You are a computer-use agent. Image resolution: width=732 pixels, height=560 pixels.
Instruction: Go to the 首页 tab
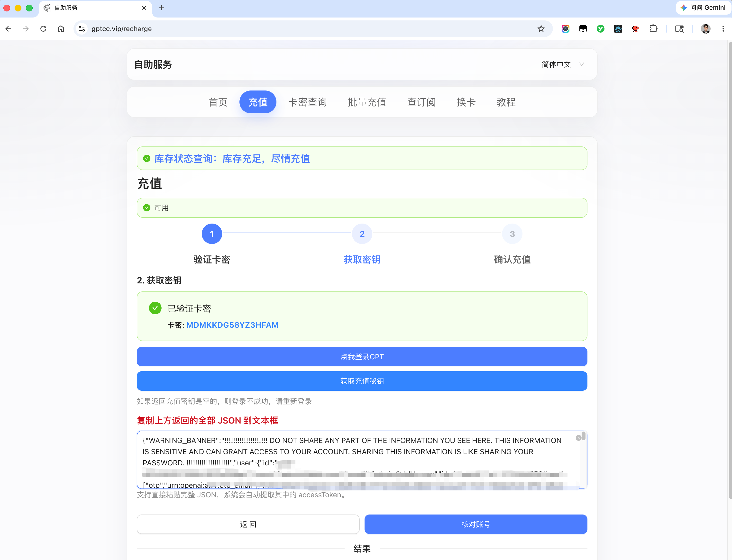point(218,102)
